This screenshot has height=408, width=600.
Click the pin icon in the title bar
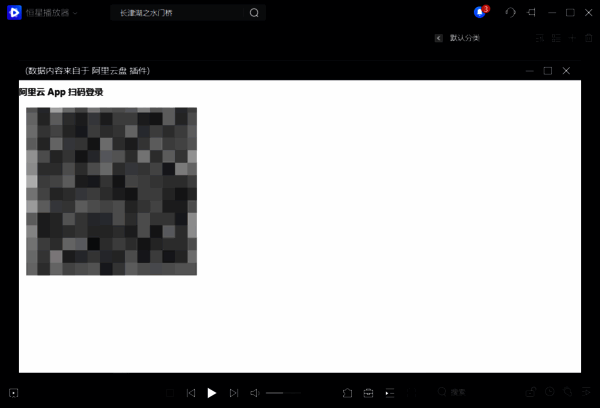coord(532,13)
